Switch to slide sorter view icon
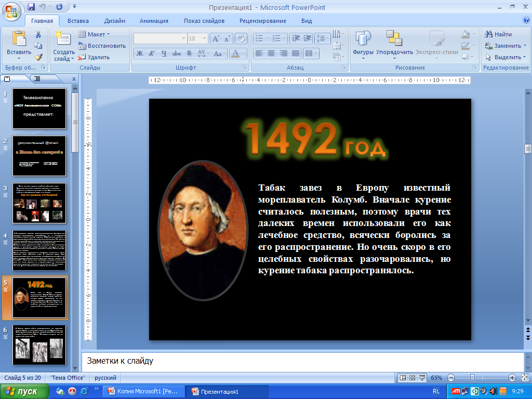 412,378
